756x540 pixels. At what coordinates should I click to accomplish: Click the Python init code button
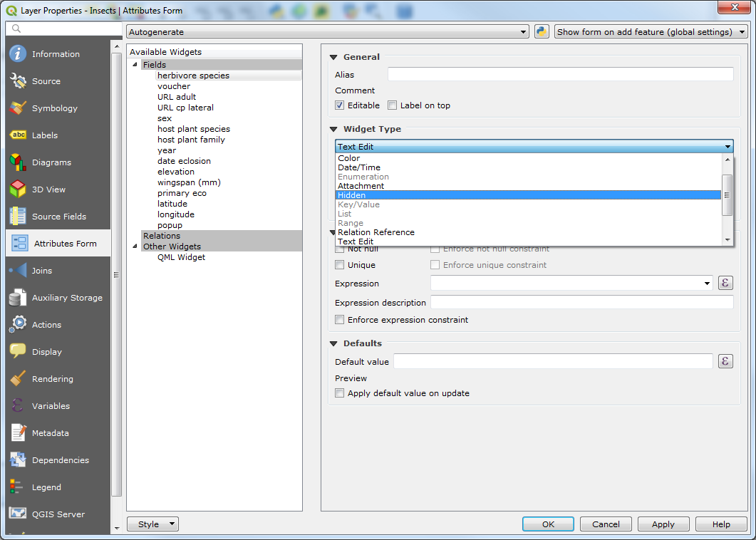(542, 32)
